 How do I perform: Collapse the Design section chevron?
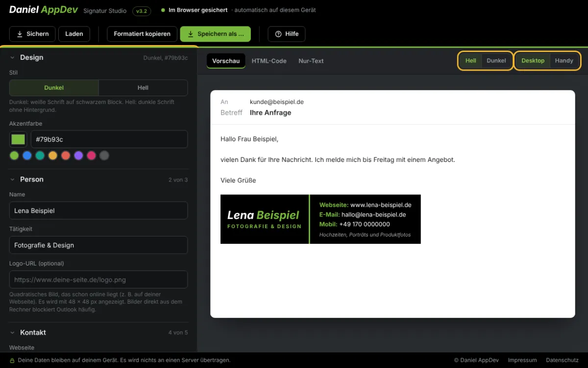[12, 57]
